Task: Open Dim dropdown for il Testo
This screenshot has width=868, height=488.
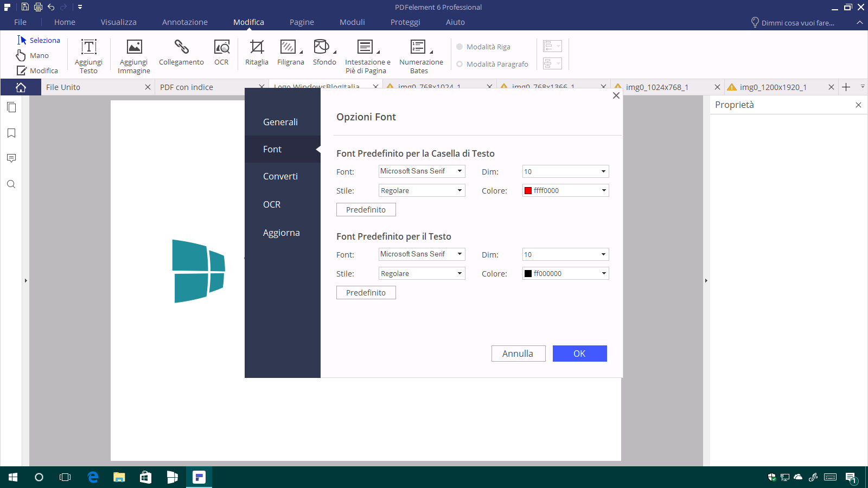Action: tap(566, 254)
